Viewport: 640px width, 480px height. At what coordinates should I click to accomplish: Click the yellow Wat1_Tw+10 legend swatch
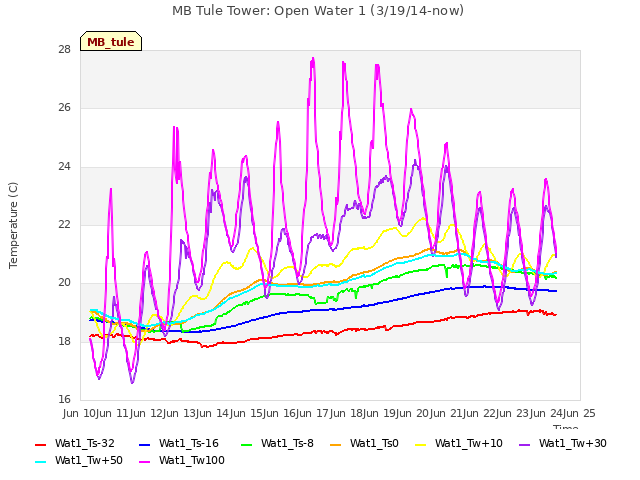420,444
